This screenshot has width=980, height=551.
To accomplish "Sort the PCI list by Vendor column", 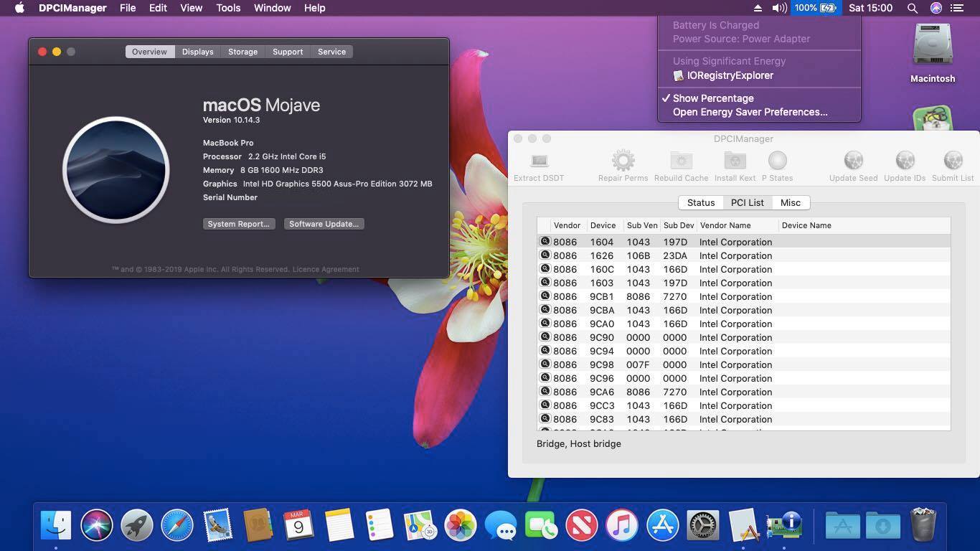I will [568, 225].
